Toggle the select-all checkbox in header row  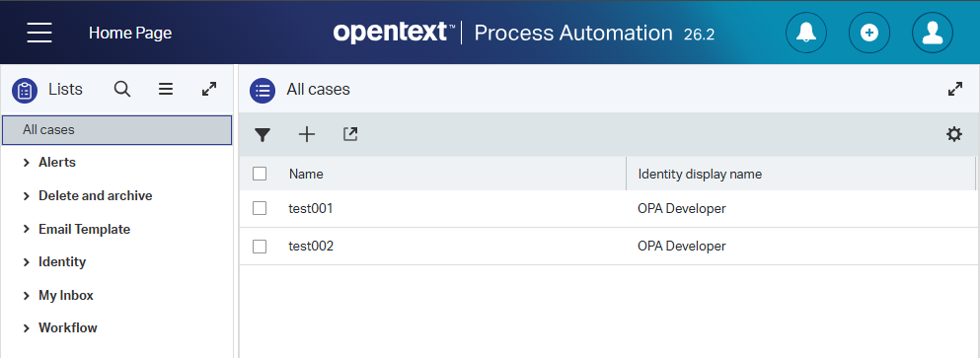pyautogui.click(x=260, y=174)
